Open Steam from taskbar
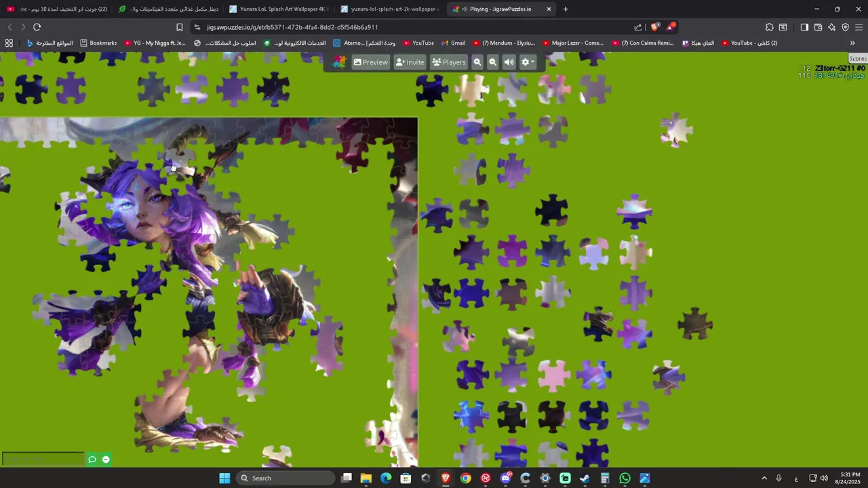Image resolution: width=868 pixels, height=488 pixels. pos(585,478)
